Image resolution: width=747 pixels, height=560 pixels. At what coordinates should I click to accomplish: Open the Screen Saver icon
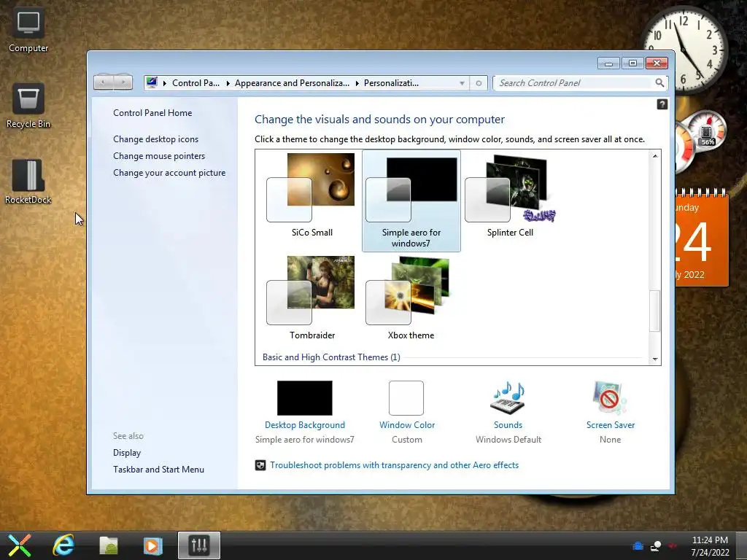coord(610,398)
